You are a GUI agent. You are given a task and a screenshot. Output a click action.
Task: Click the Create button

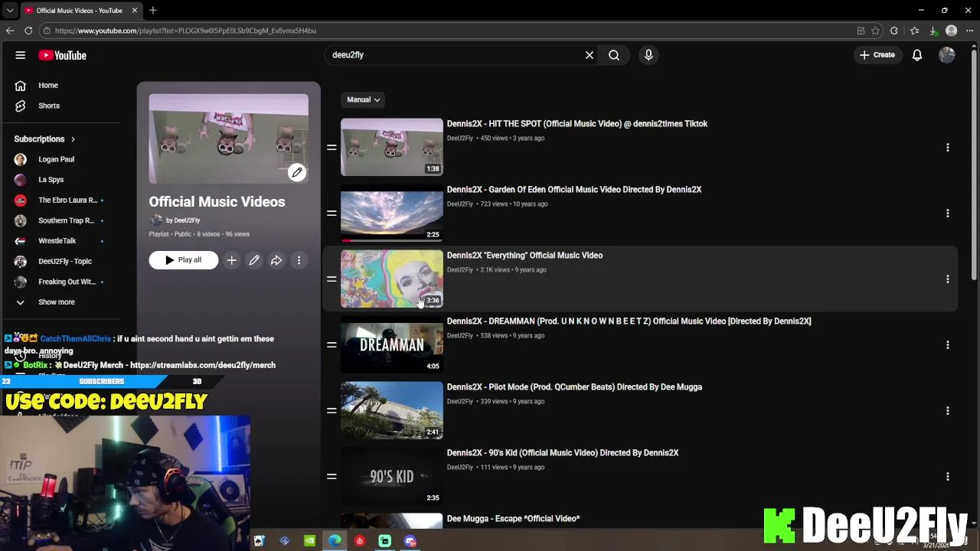[x=877, y=55]
